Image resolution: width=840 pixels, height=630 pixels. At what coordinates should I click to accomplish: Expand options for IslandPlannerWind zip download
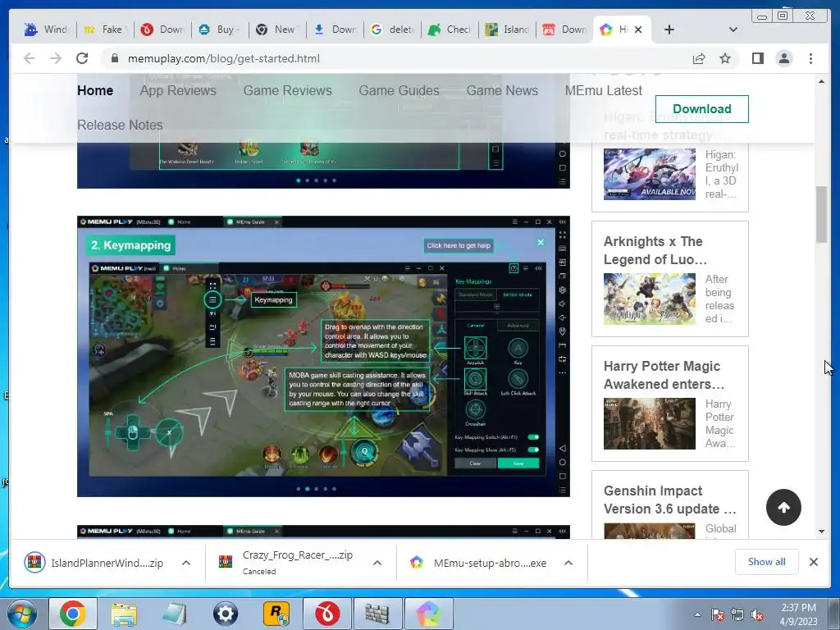[186, 563]
